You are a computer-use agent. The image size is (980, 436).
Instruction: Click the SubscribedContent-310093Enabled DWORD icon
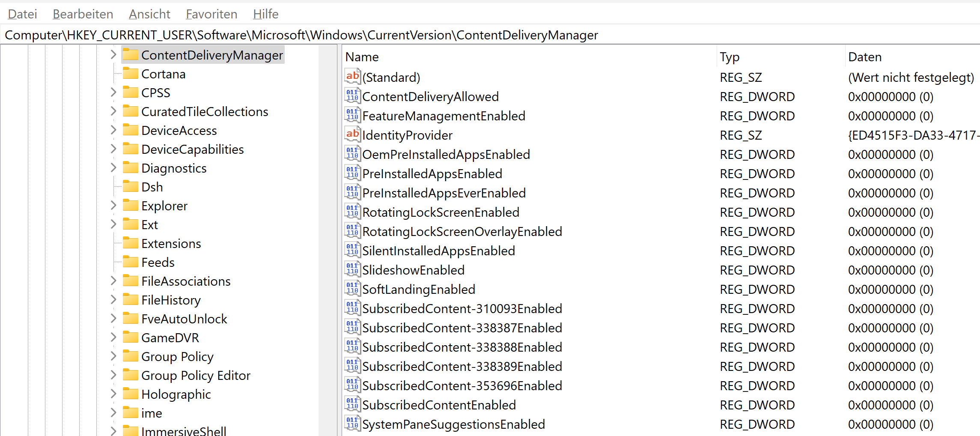click(352, 308)
